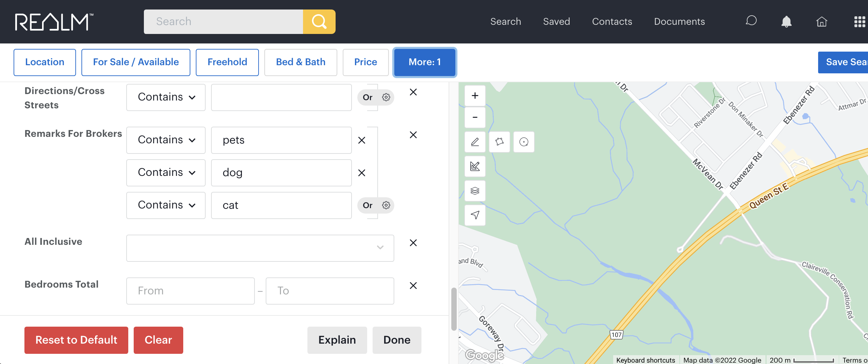Remove the 'pets' remarks condition
This screenshot has width=868, height=364.
[x=362, y=140]
